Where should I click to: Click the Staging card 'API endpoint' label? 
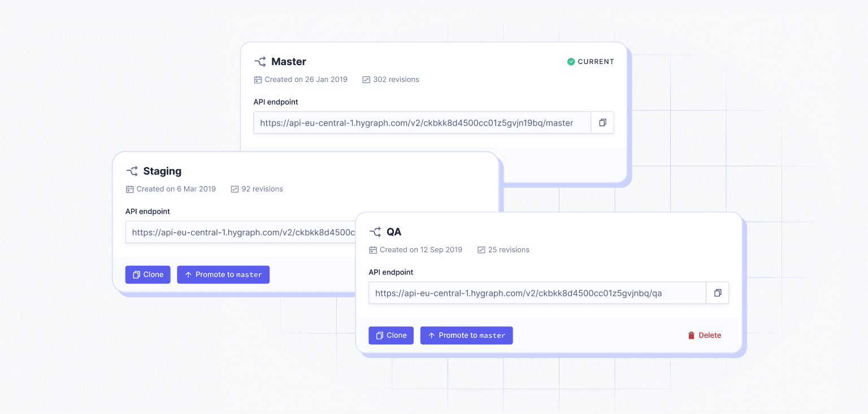tap(147, 212)
